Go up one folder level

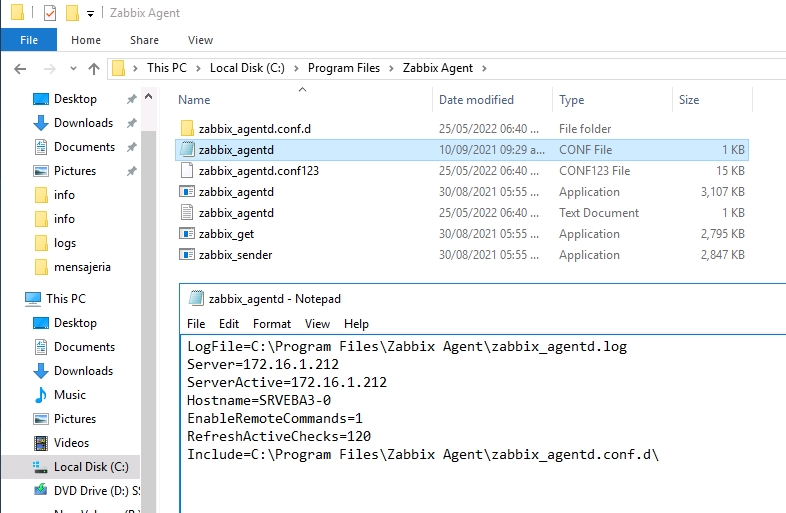point(94,69)
